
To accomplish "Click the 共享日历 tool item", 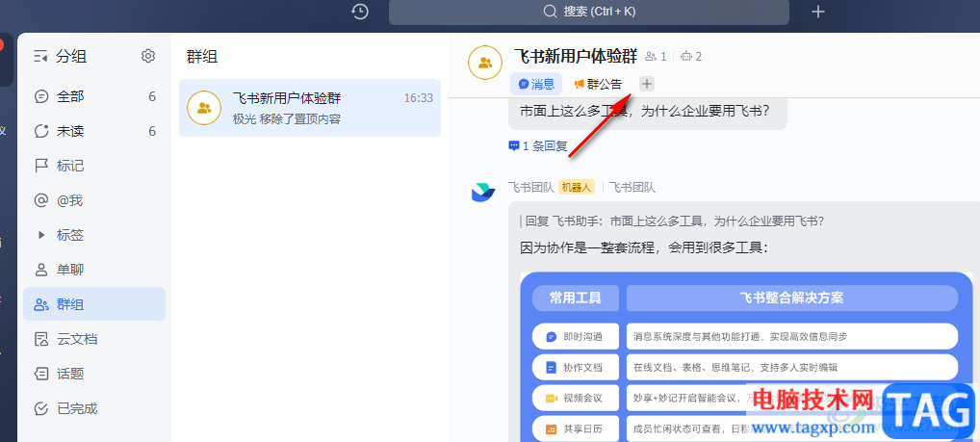I will [x=576, y=429].
